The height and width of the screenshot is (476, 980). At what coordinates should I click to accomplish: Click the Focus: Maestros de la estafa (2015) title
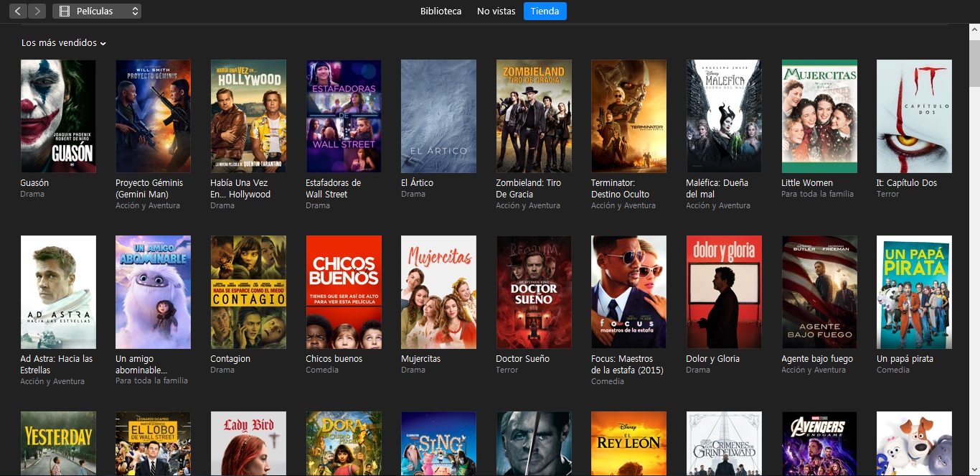[628, 365]
